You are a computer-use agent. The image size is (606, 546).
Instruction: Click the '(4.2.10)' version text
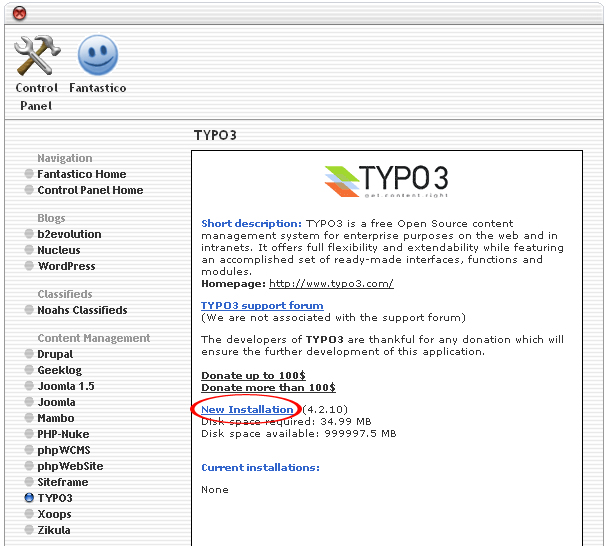tap(325, 410)
